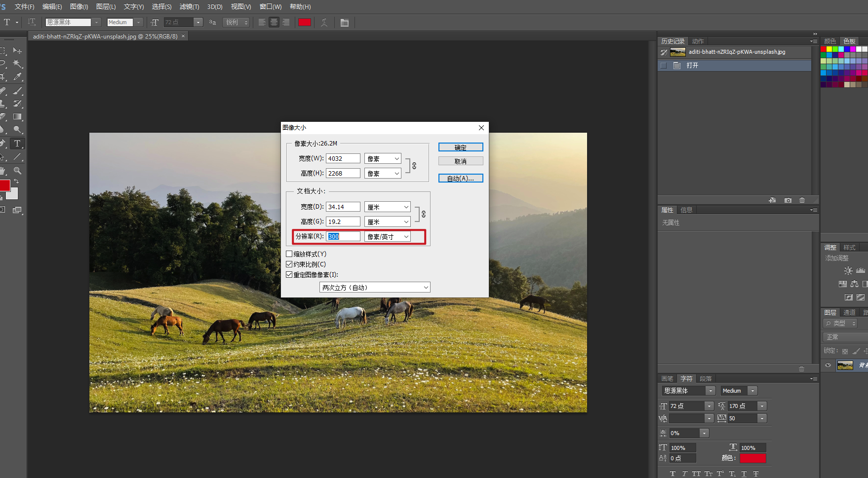Click the resolution input field showing 300
868x478 pixels.
click(343, 237)
